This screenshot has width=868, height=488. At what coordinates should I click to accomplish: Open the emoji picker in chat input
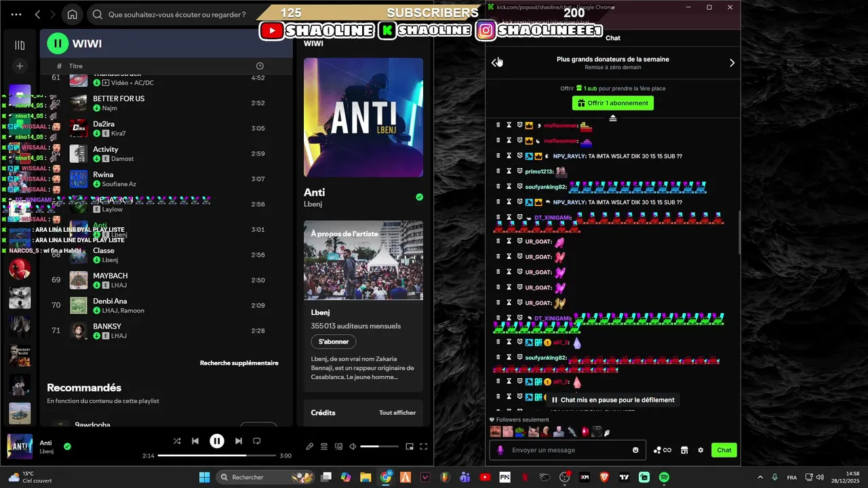click(635, 450)
